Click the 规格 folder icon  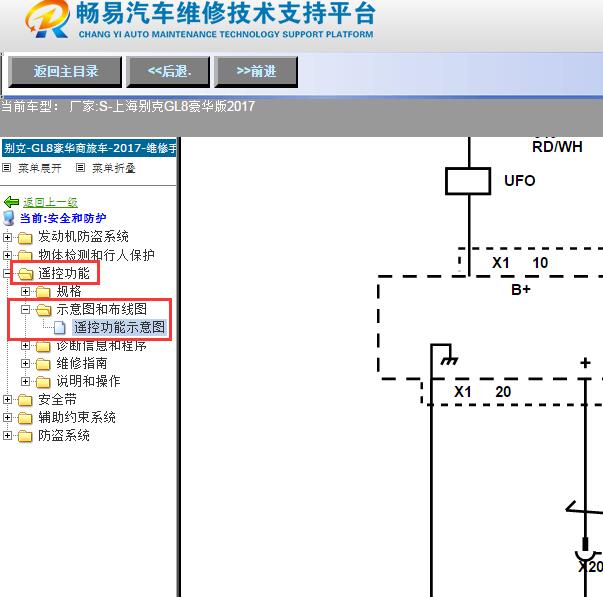tap(43, 292)
